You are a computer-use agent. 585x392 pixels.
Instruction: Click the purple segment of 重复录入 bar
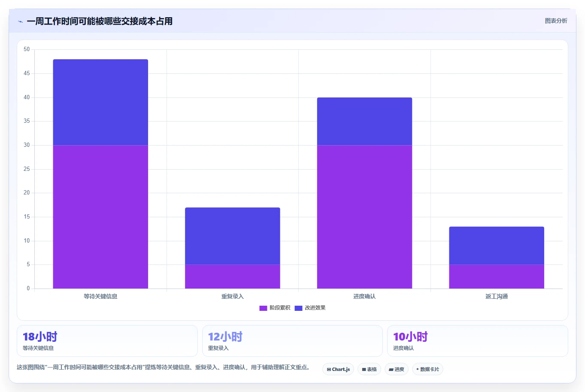click(x=233, y=277)
